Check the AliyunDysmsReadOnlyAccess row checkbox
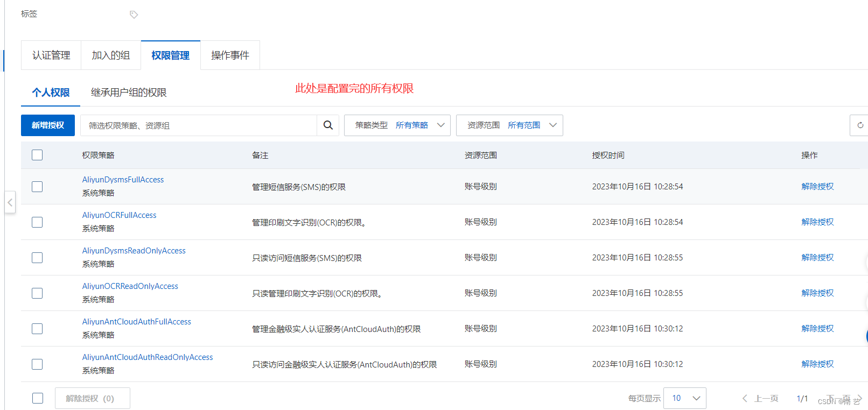Screen dimensions: 868x410 tap(37, 258)
